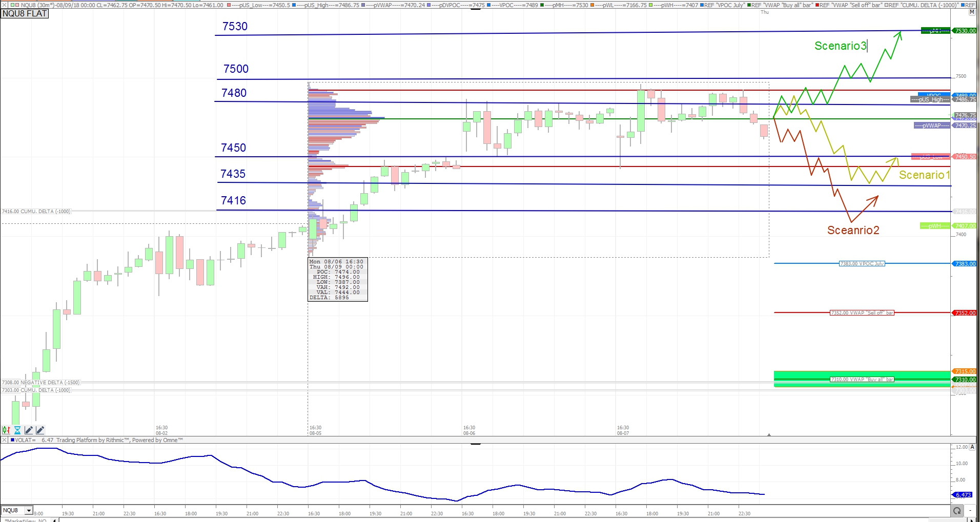The image size is (980, 522).
Task: Select the 7383.00 VPOC July reference label
Action: [x=862, y=264]
